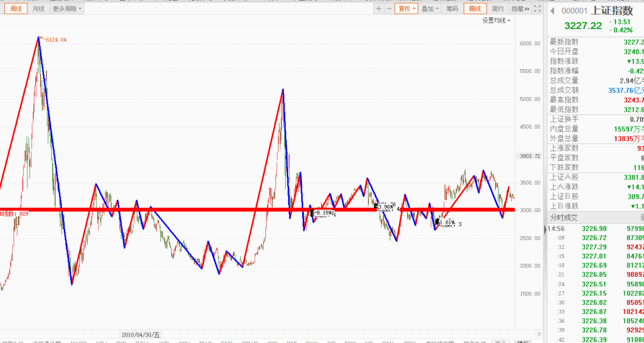Viewport: 644px width, 343px height.
Task: Click the back arrow beside 000001
Action: coord(553,11)
